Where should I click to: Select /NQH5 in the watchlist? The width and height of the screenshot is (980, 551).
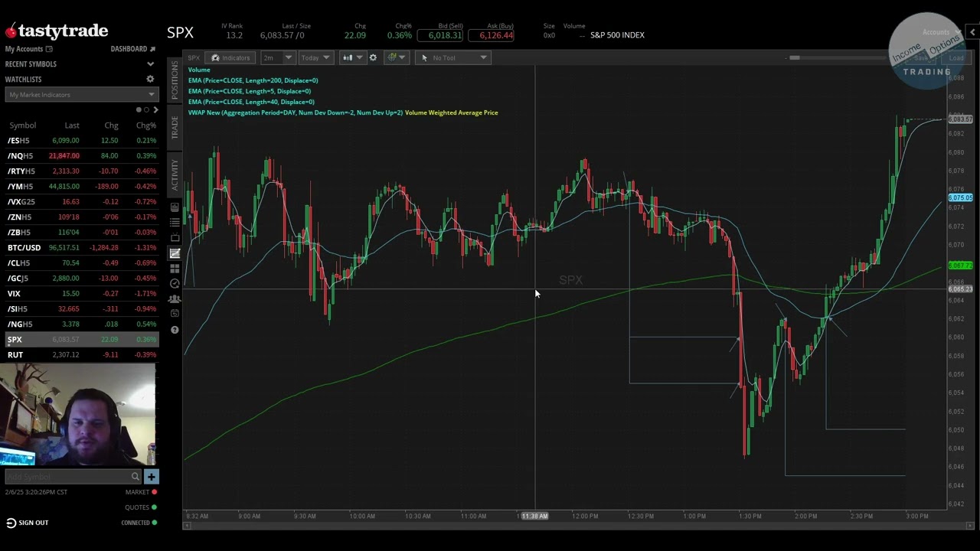tap(81, 156)
